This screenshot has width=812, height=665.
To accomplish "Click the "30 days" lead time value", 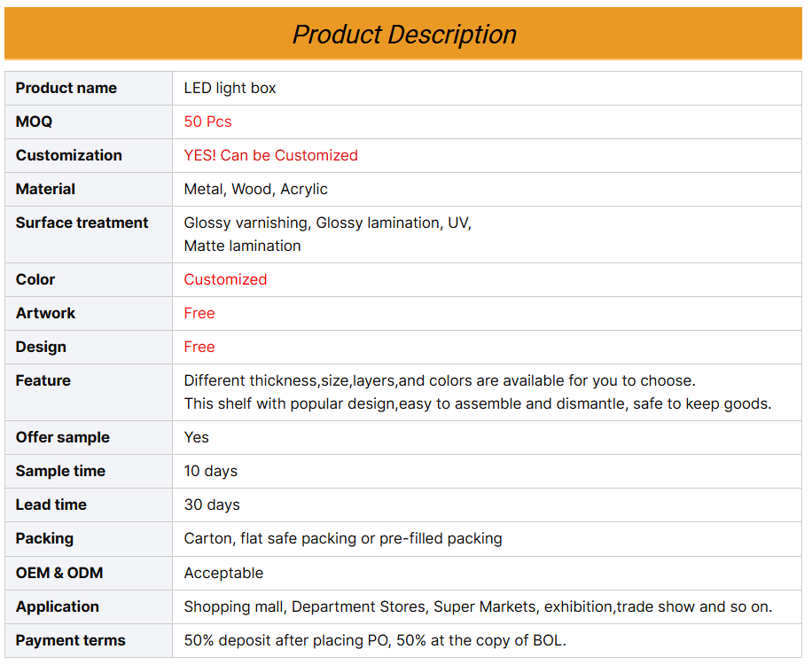I will [212, 505].
